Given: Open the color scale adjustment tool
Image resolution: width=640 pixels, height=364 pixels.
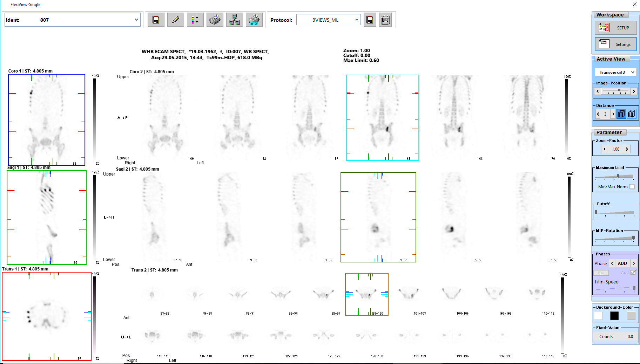Looking at the screenshot, I should [x=195, y=20].
